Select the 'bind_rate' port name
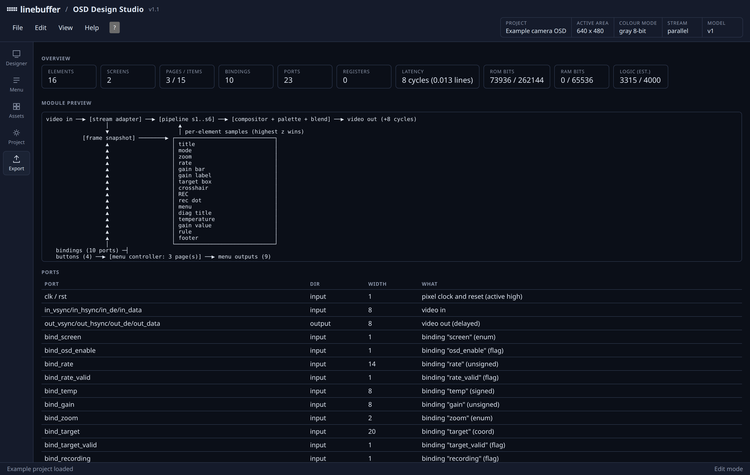The image size is (750, 475). pos(59,364)
